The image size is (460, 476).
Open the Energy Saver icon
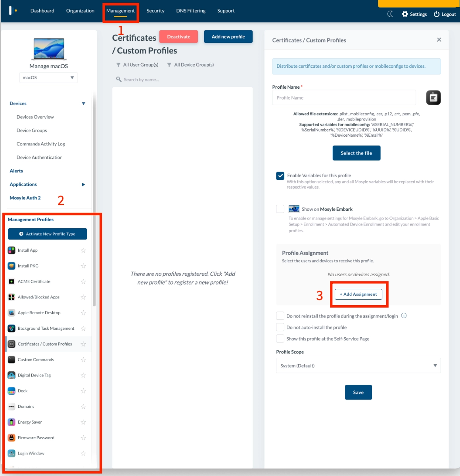pyautogui.click(x=11, y=422)
